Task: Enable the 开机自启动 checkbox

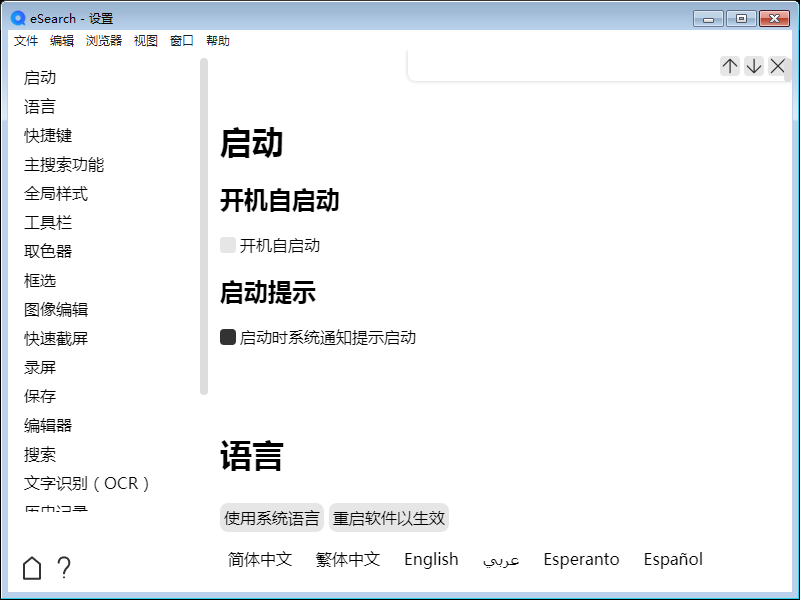Action: point(227,245)
